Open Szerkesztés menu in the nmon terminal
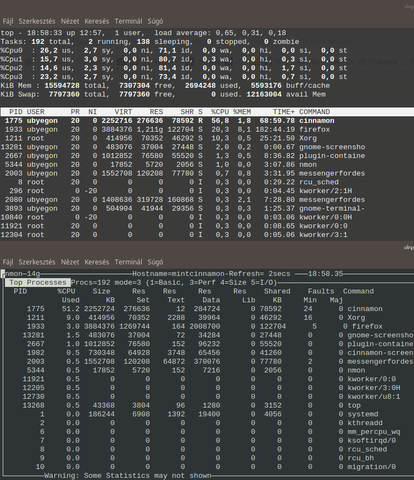 pyautogui.click(x=37, y=262)
